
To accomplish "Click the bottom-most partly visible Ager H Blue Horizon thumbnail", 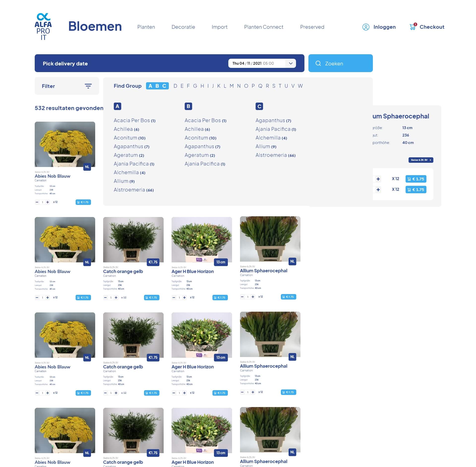I will [202, 430].
